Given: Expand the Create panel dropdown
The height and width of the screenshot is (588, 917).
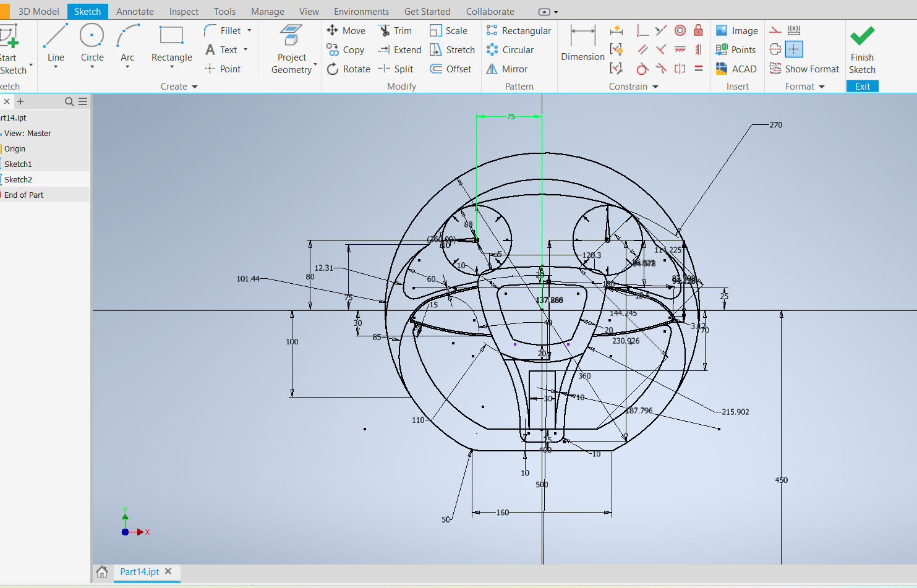Looking at the screenshot, I should 195,87.
